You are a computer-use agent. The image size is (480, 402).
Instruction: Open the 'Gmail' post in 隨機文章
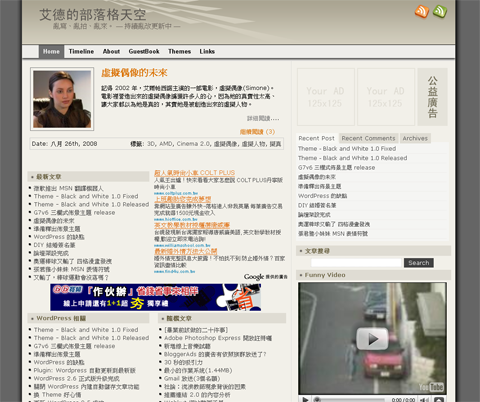(x=192, y=378)
